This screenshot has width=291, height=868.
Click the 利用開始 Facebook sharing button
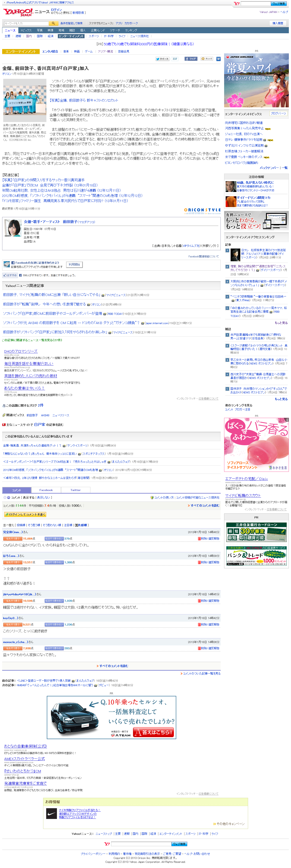tap(74, 265)
